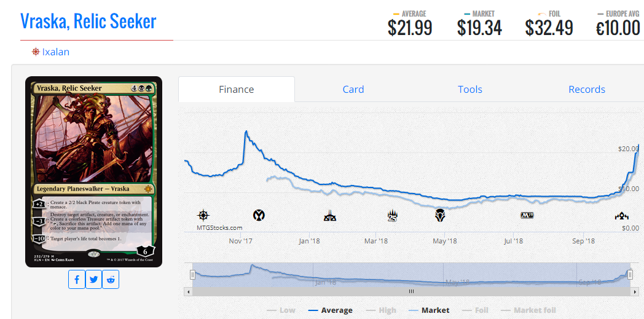
Task: Share the card on Facebook
Action: (77, 280)
